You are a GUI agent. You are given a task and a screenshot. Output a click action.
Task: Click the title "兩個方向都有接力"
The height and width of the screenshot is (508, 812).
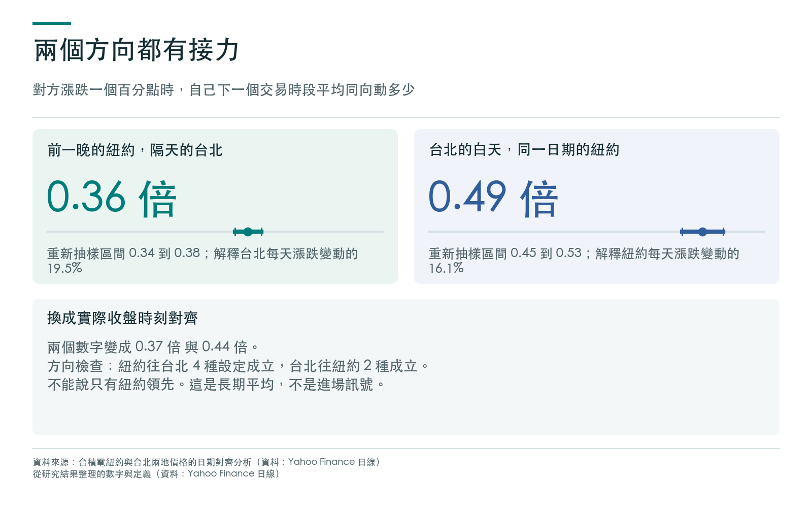click(137, 50)
